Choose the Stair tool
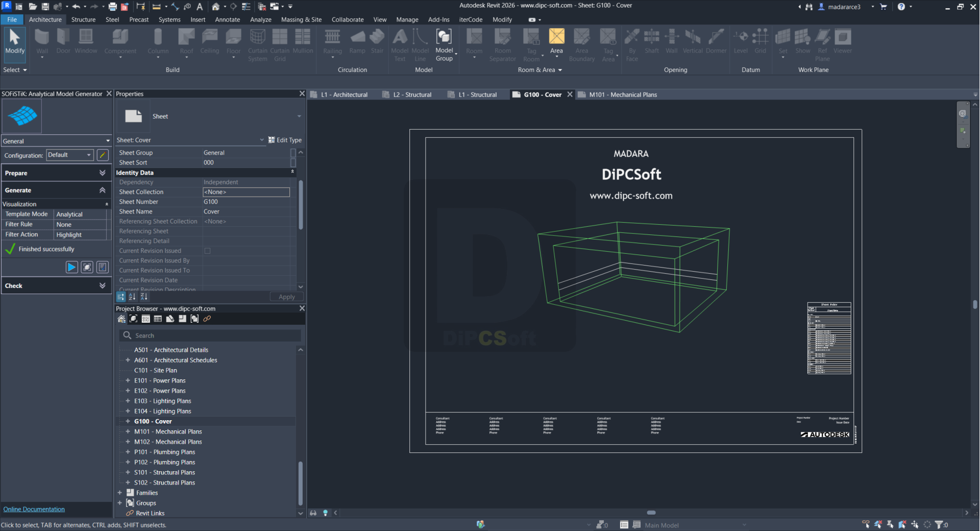Viewport: 980px width, 531px height. [377, 41]
